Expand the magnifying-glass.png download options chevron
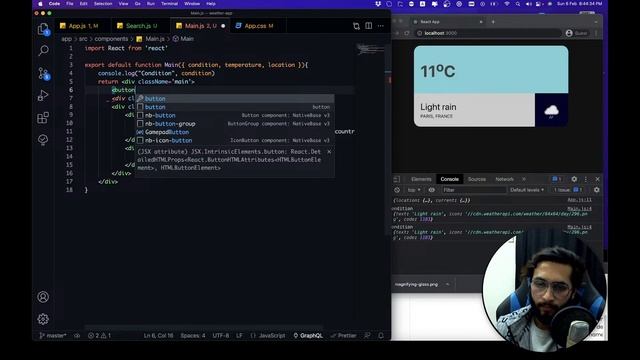Screen dimensions: 640x360 click(447, 284)
